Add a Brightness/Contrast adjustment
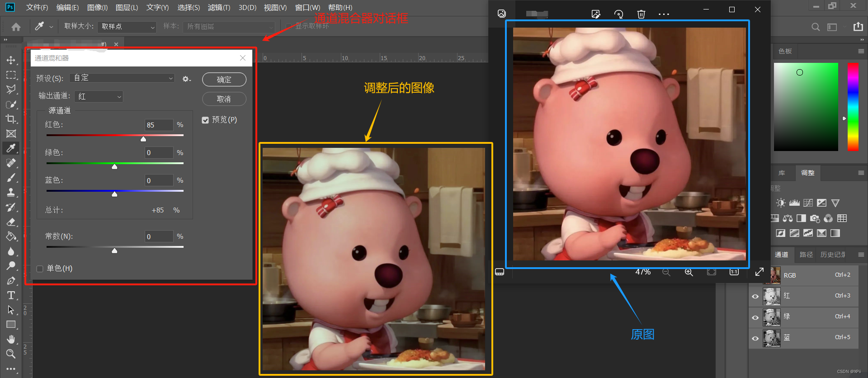868x378 pixels. point(781,203)
